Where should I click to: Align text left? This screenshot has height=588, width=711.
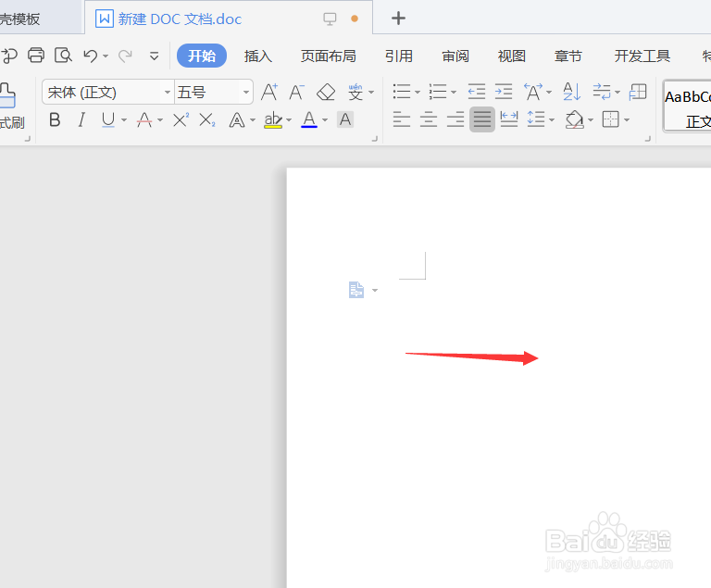tap(402, 119)
